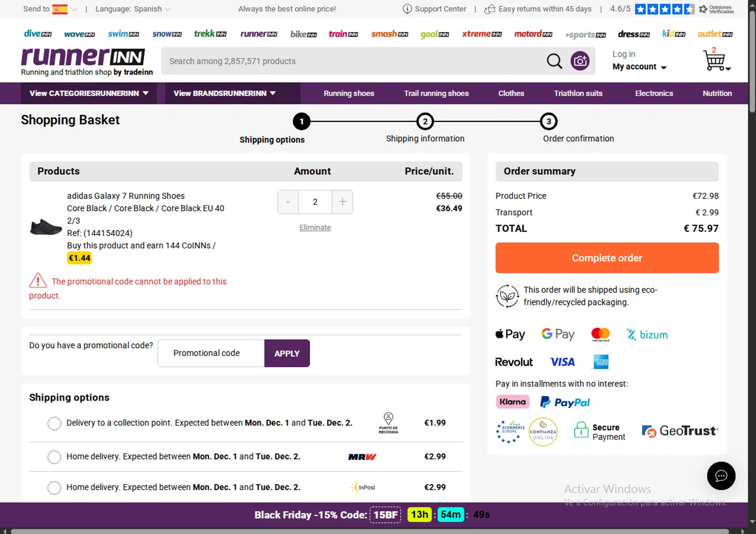Open the Trail running shoes menu item
The image size is (756, 534).
point(436,93)
